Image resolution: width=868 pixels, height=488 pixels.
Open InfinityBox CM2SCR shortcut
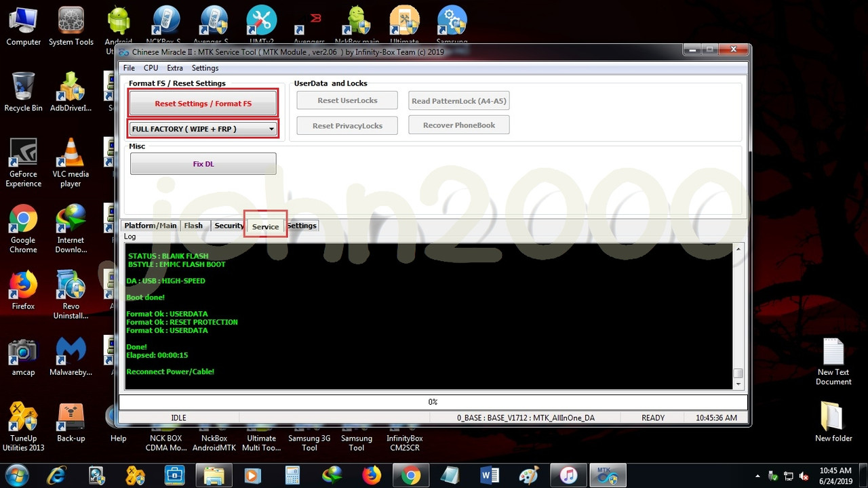pyautogui.click(x=404, y=443)
